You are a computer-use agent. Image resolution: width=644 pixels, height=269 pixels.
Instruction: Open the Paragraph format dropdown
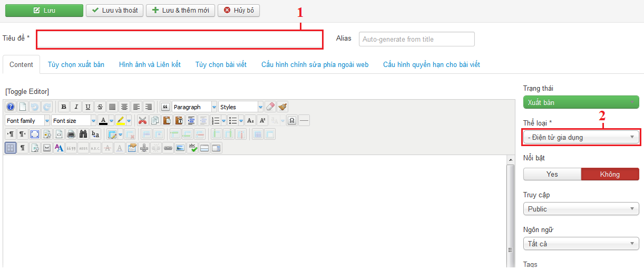(x=194, y=107)
